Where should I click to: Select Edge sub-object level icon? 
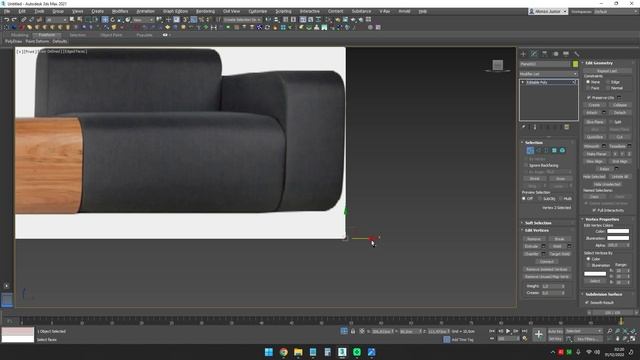click(538, 151)
